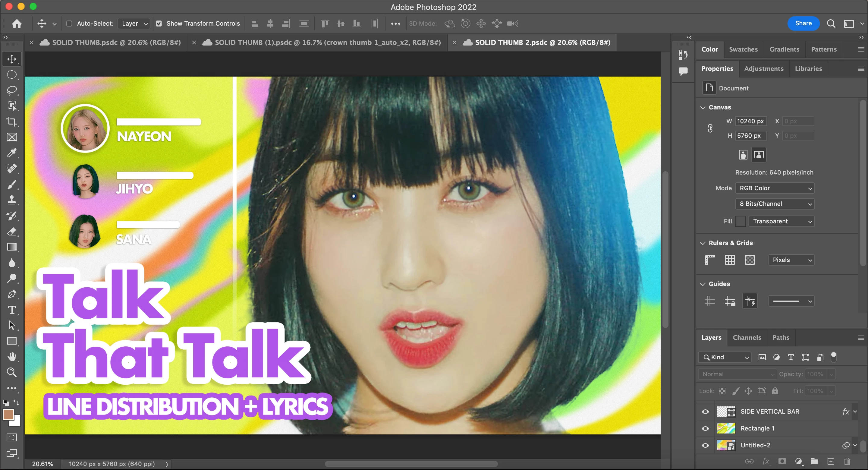The height and width of the screenshot is (470, 868).
Task: Pick the Pen tool
Action: (x=12, y=294)
